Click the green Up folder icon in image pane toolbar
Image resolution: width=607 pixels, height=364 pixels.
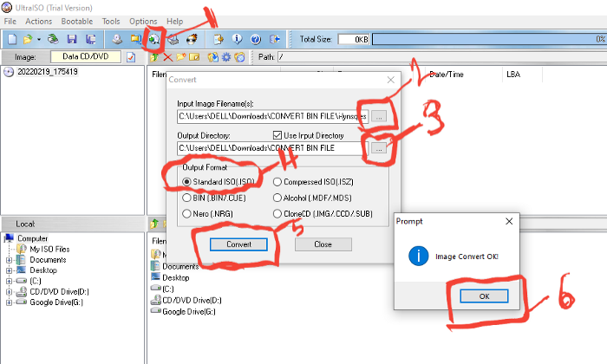click(x=154, y=57)
